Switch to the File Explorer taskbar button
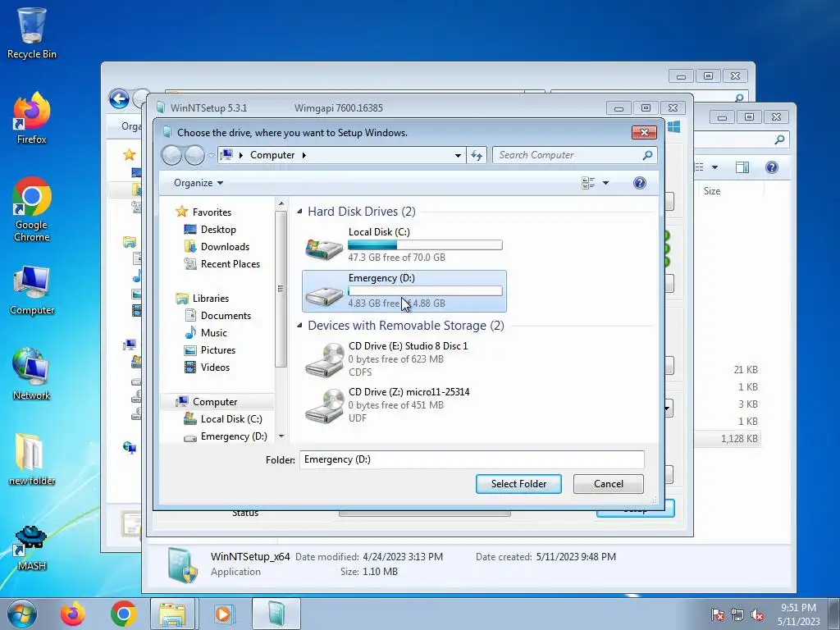The image size is (840, 630). click(x=172, y=614)
